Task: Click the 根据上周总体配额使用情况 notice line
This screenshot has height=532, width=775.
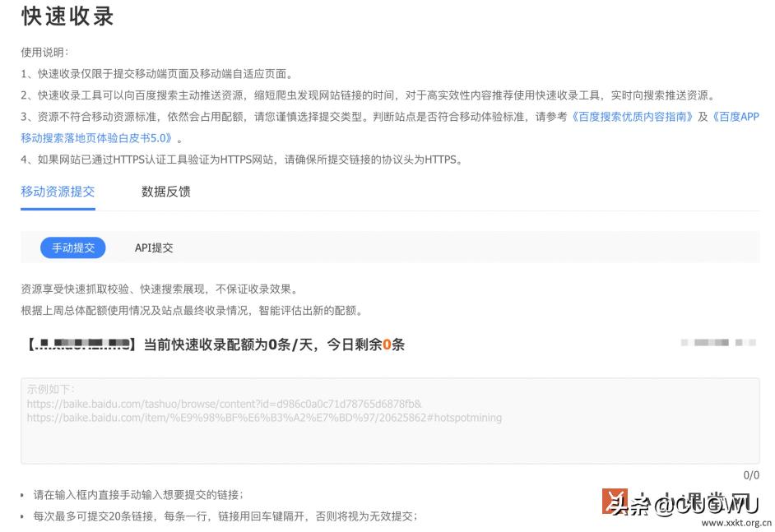Action: click(x=193, y=310)
